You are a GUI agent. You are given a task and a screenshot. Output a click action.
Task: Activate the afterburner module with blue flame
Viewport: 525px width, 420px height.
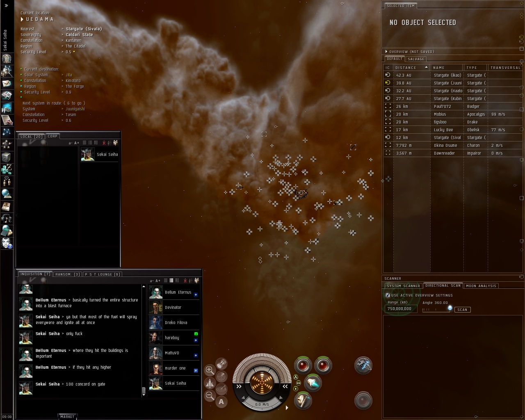(313, 383)
